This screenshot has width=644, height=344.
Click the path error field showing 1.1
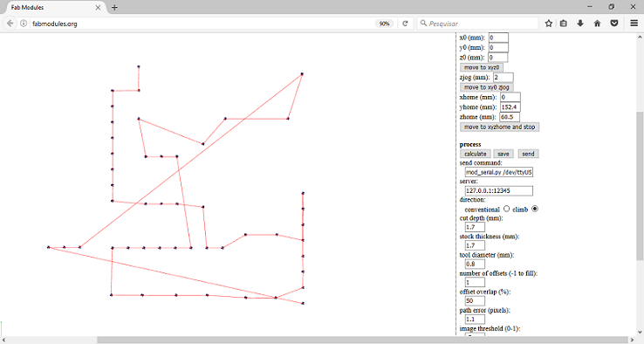475,320
